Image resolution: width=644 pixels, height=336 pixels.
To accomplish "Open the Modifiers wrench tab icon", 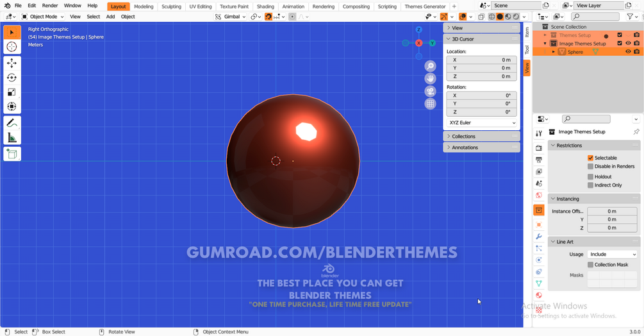I will click(539, 237).
